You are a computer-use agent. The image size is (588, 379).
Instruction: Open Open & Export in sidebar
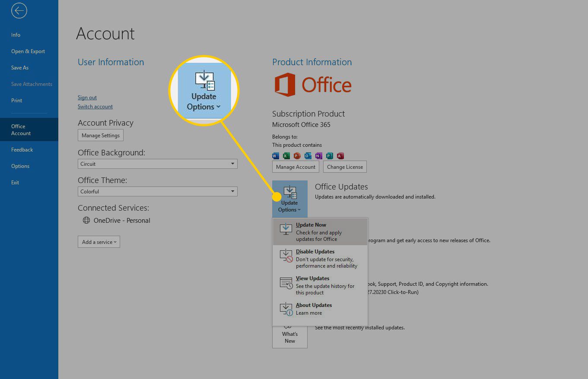point(29,51)
